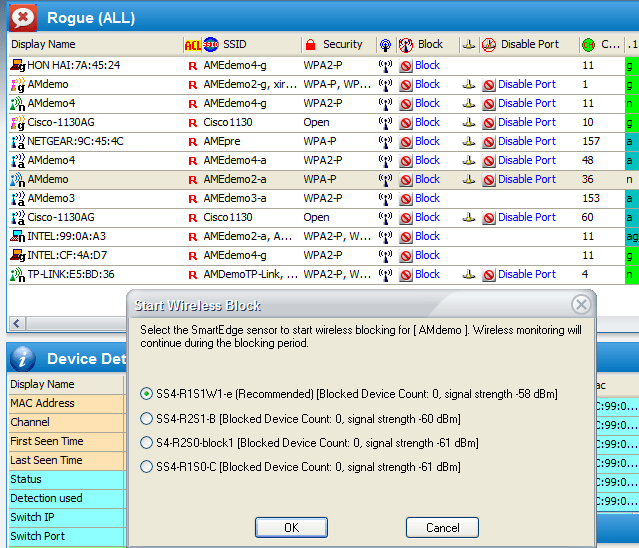Click the AMDemoTP-Link SSID cell
Viewport: 639px width, 548px height.
[251, 275]
